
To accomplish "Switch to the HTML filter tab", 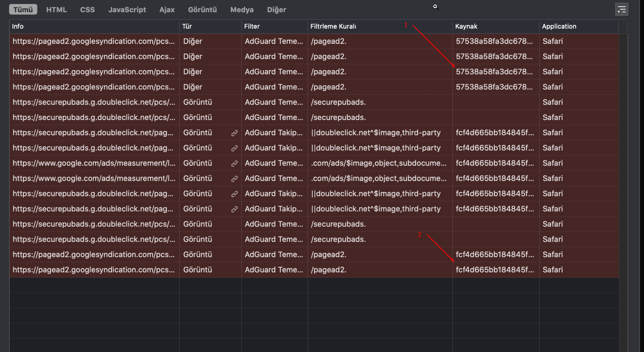I will [56, 10].
